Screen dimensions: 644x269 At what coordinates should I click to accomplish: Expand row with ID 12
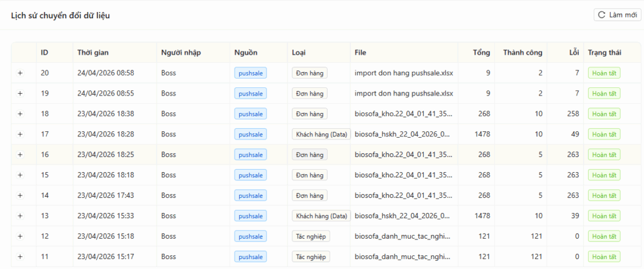(x=20, y=236)
